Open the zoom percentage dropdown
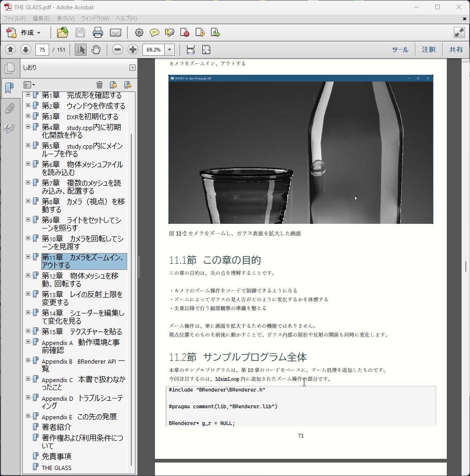The width and height of the screenshot is (470, 476). [x=170, y=50]
